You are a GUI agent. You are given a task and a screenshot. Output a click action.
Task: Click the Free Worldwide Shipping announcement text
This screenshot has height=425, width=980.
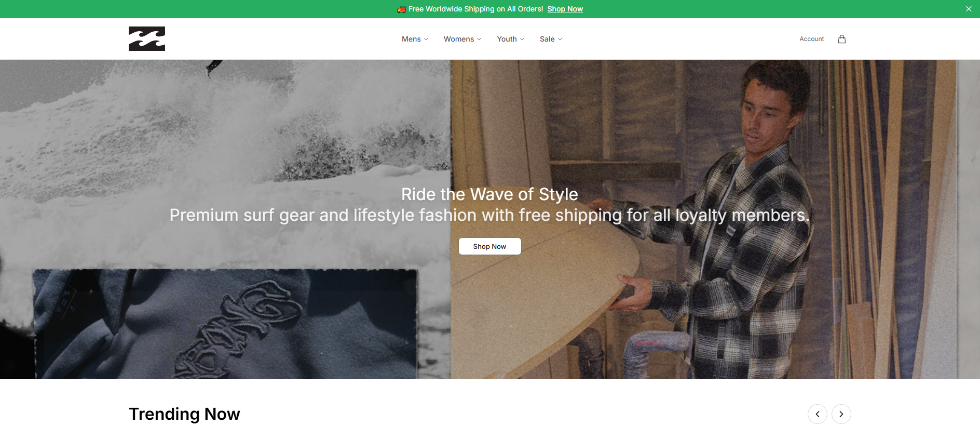point(475,9)
